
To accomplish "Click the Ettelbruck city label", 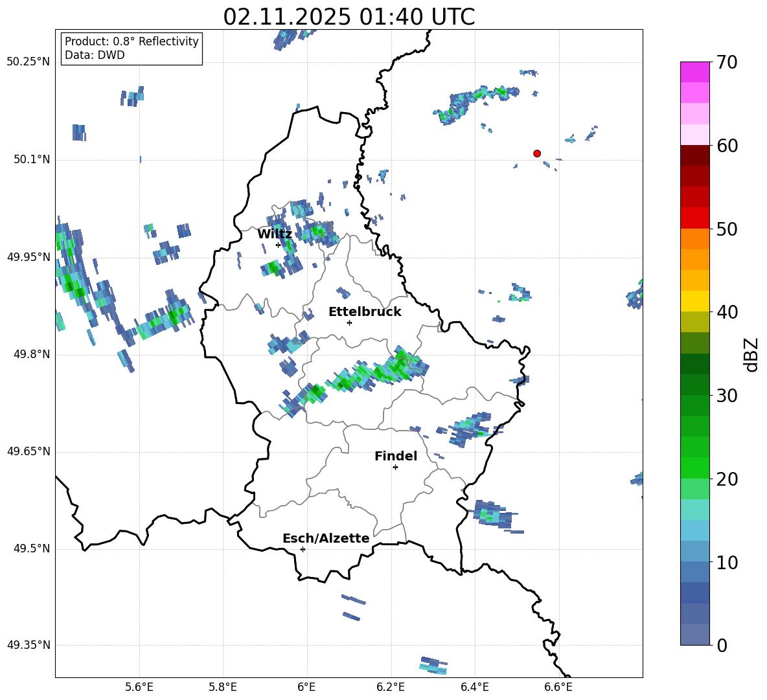I will [365, 312].
